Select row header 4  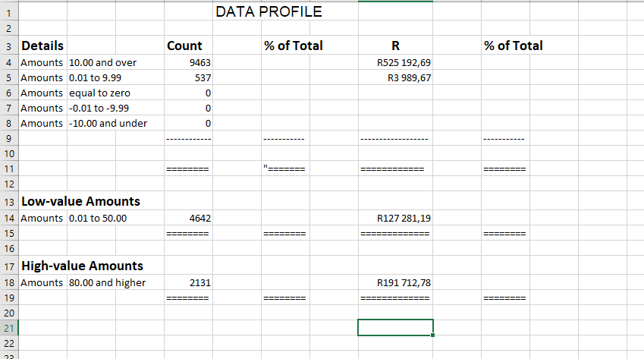tap(8, 63)
